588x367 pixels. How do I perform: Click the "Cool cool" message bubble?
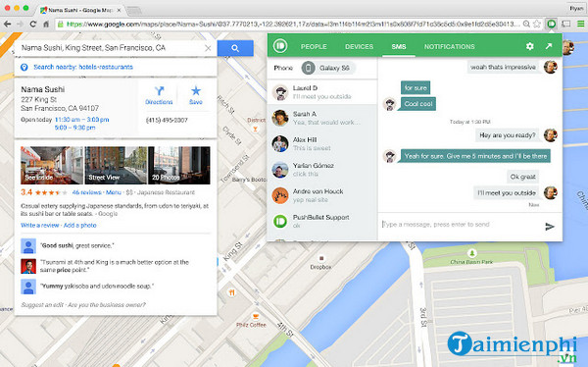point(418,104)
